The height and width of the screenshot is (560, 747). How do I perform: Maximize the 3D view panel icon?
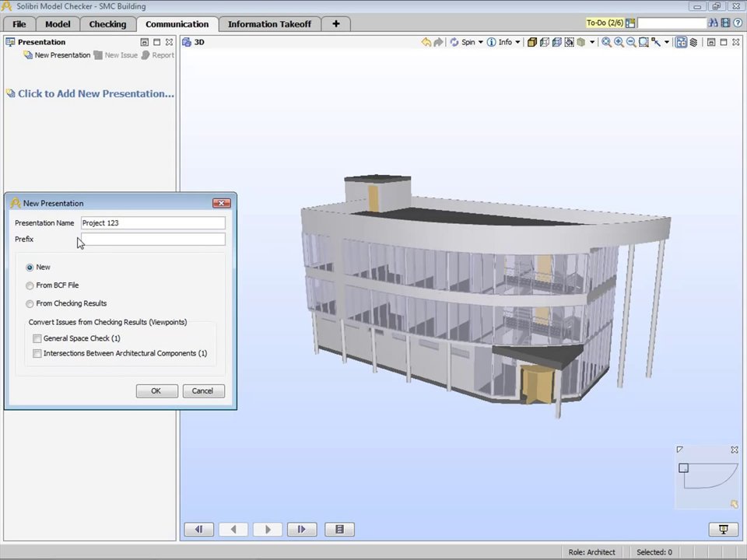coord(723,42)
